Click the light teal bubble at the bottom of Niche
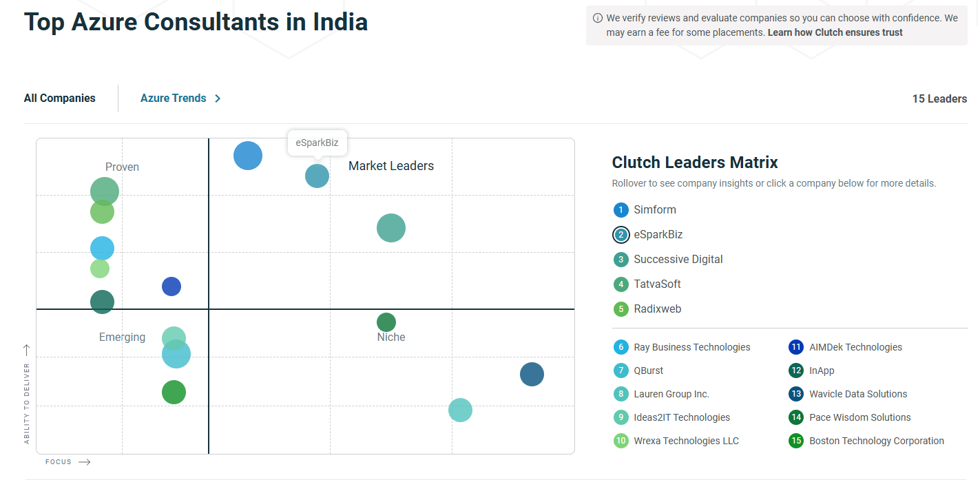Viewport: 980px width, 480px height. pos(460,410)
